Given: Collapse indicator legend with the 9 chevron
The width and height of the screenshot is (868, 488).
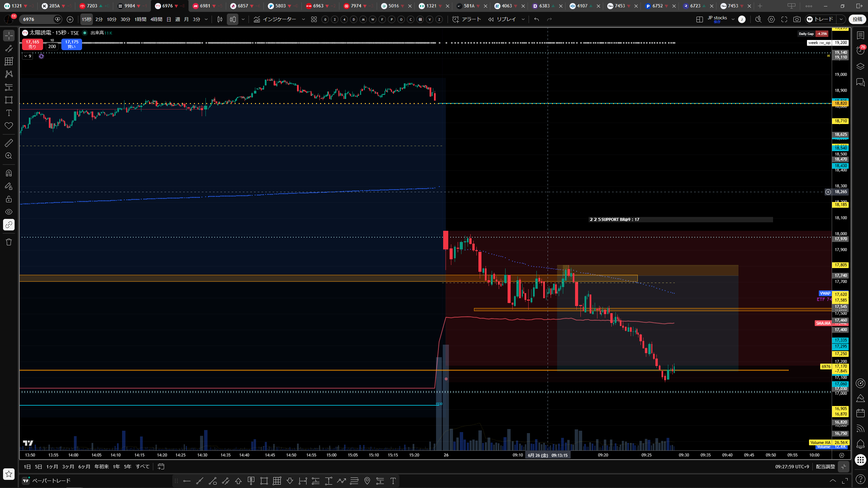Looking at the screenshot, I should (x=28, y=56).
